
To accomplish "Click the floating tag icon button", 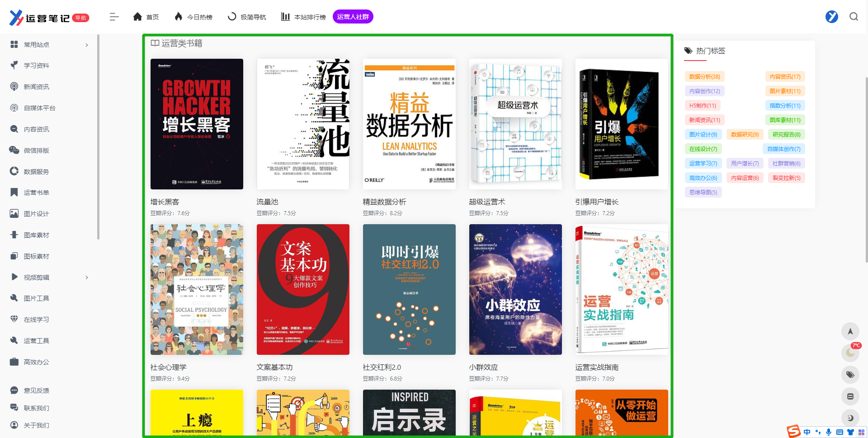I will click(x=850, y=375).
